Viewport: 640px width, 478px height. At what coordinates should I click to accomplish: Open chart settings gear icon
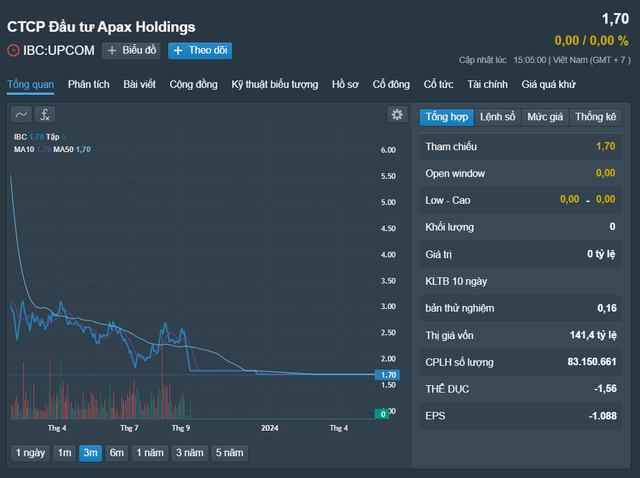point(397,115)
